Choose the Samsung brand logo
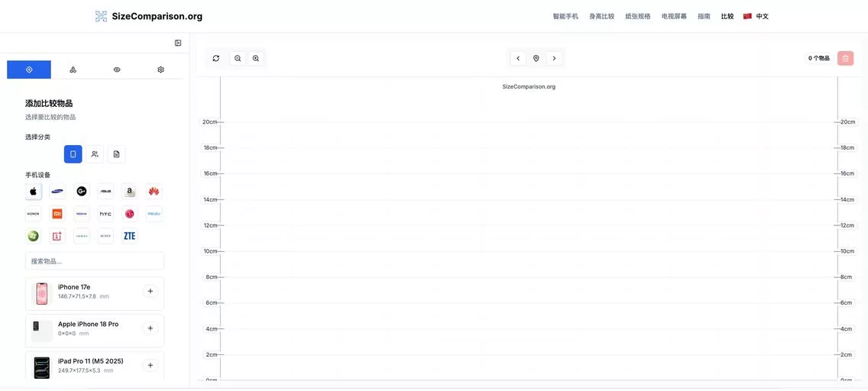Screen dimensions: 868x391 point(57,192)
